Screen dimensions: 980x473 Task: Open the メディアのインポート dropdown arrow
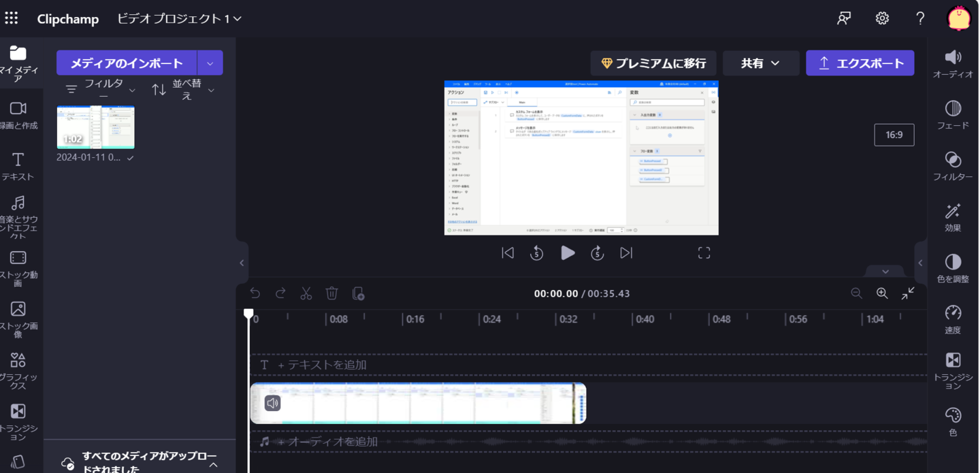[210, 62]
